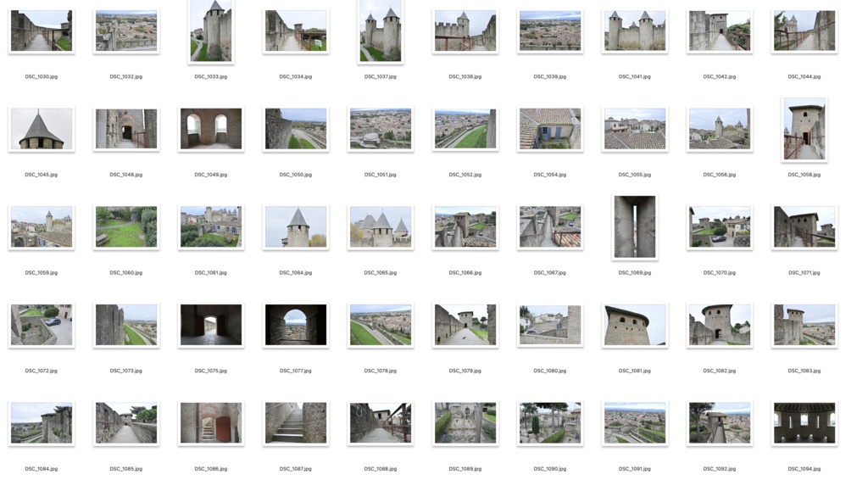Click the DSC_1073.jpg file name
Viewport: 868px width, 480px height.
[126, 371]
